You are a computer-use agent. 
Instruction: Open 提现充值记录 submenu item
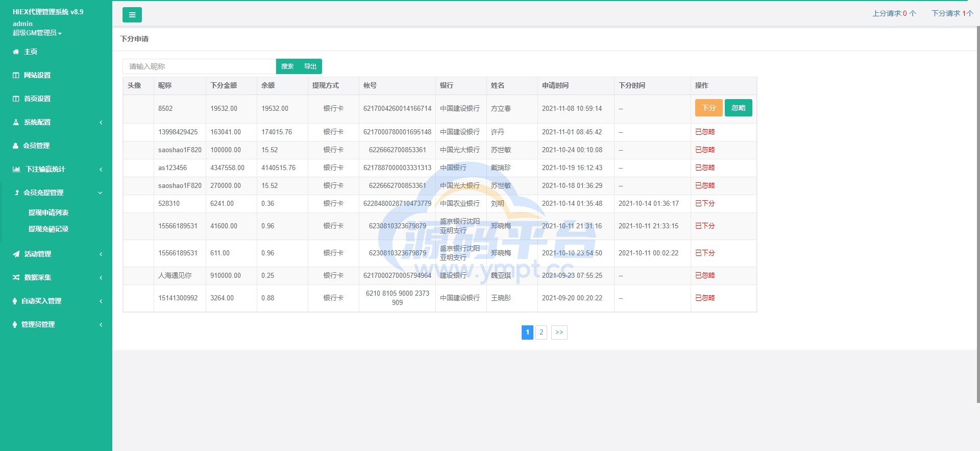click(x=48, y=229)
